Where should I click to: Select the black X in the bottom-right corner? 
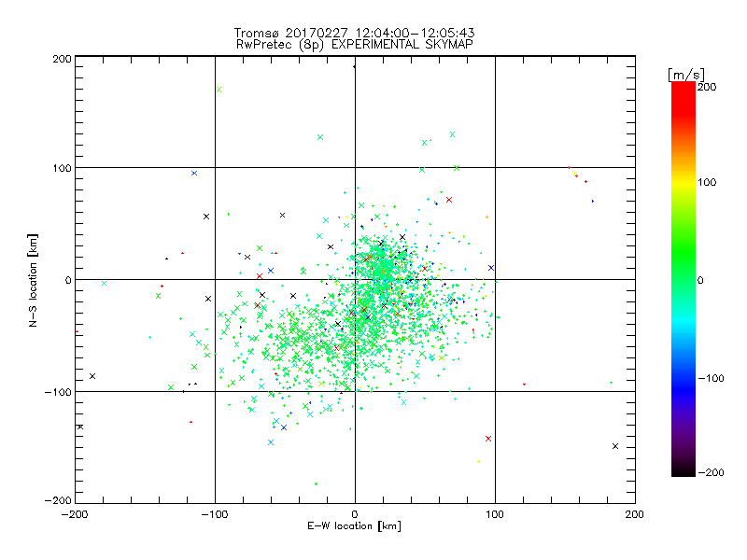(615, 446)
